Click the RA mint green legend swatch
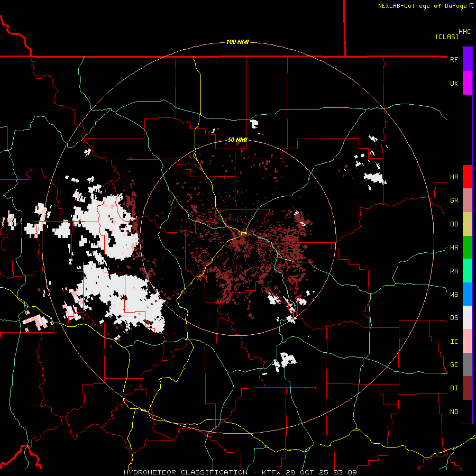Image resolution: width=476 pixels, height=476 pixels. (x=467, y=271)
